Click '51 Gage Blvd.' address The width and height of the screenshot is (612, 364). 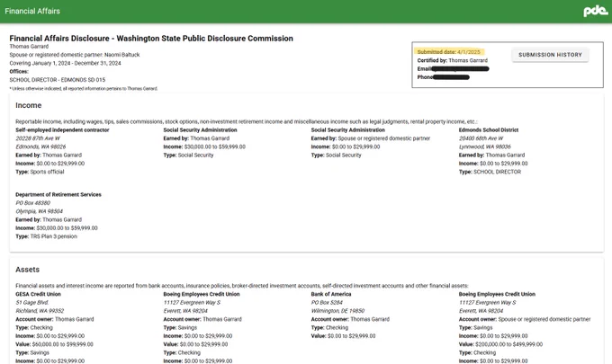click(x=32, y=302)
